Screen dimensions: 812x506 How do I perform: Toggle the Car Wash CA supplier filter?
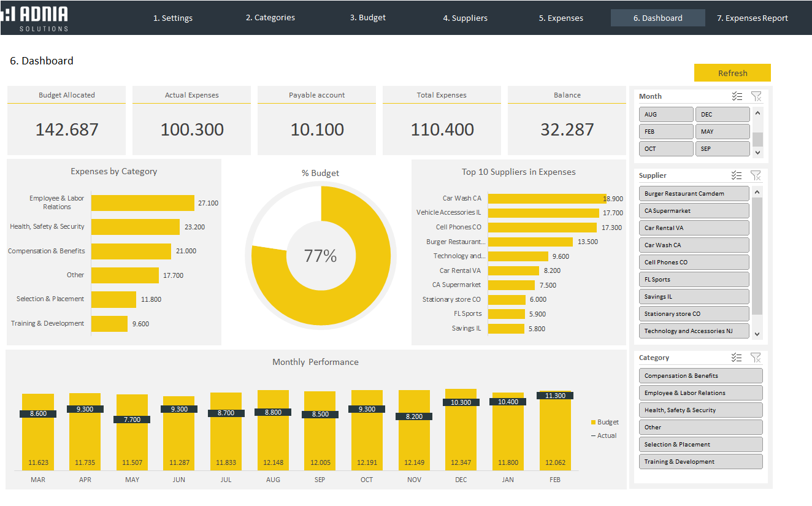[x=693, y=245]
